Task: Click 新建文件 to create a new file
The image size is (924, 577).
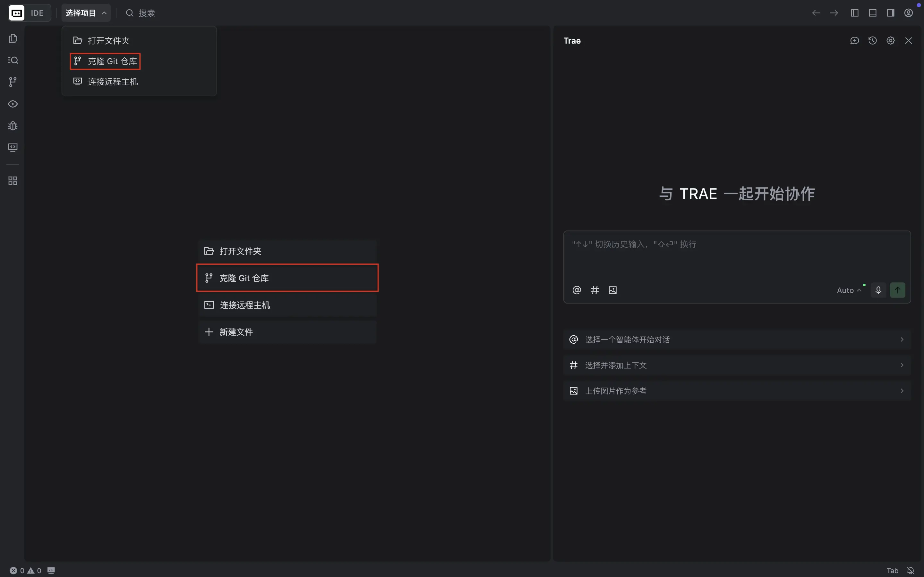Action: pyautogui.click(x=287, y=332)
